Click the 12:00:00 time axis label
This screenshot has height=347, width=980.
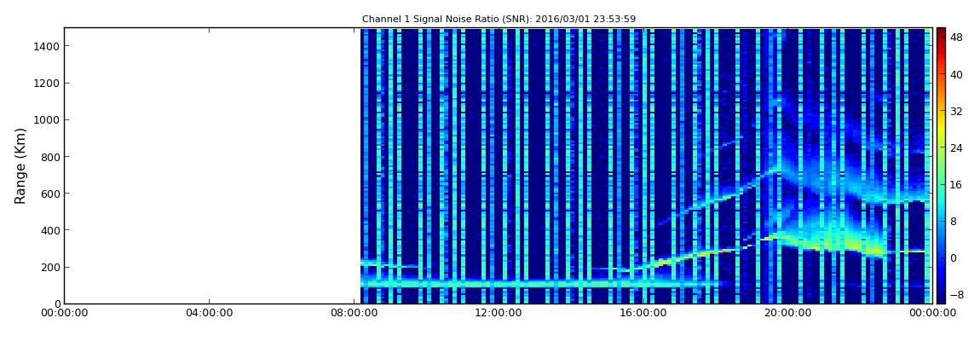498,313
